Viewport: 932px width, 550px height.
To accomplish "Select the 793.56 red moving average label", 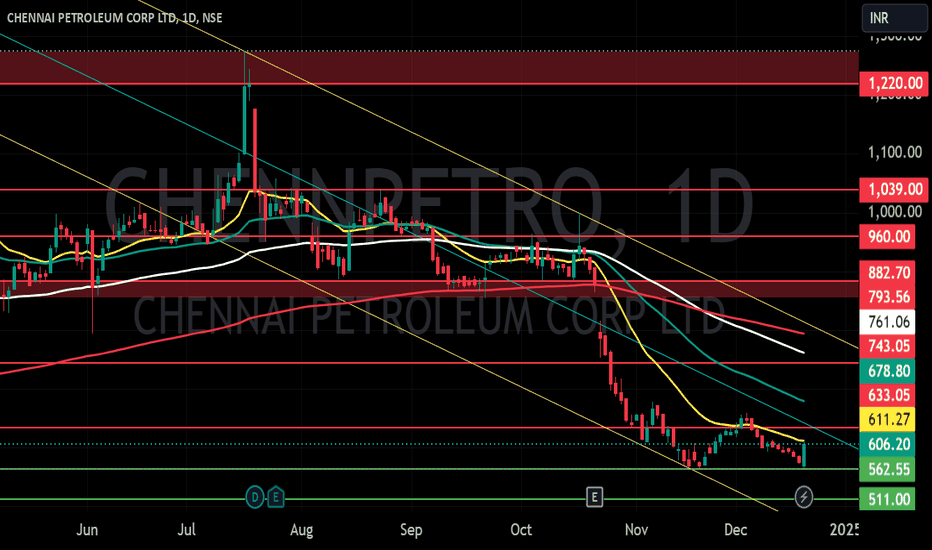I will [889, 297].
